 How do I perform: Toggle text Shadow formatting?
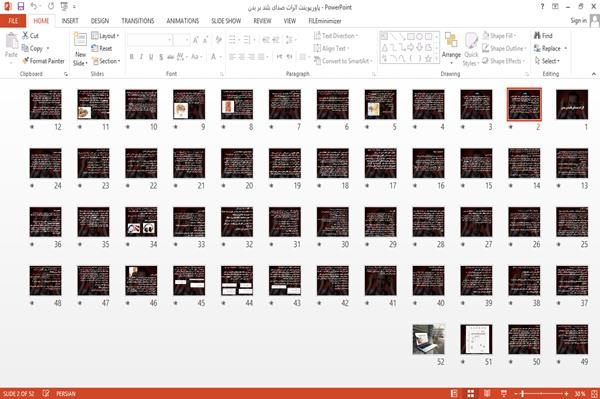point(161,57)
